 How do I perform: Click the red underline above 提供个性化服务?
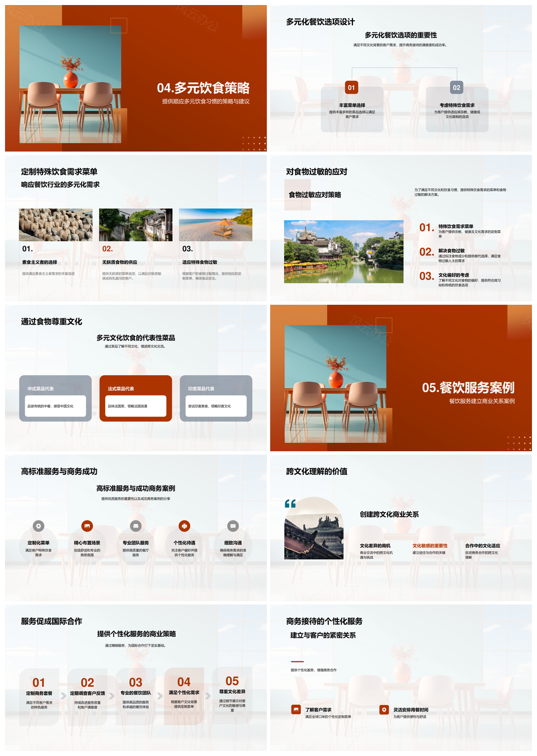pos(297,661)
